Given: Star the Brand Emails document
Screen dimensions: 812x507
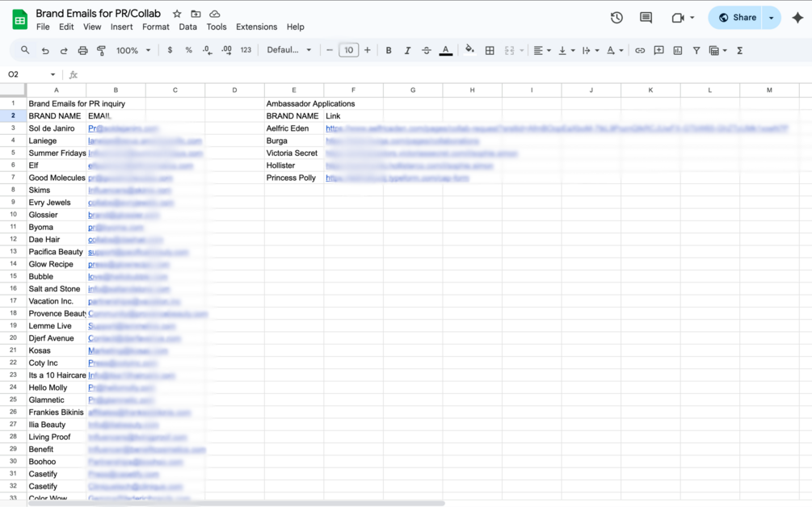Looking at the screenshot, I should click(x=177, y=14).
